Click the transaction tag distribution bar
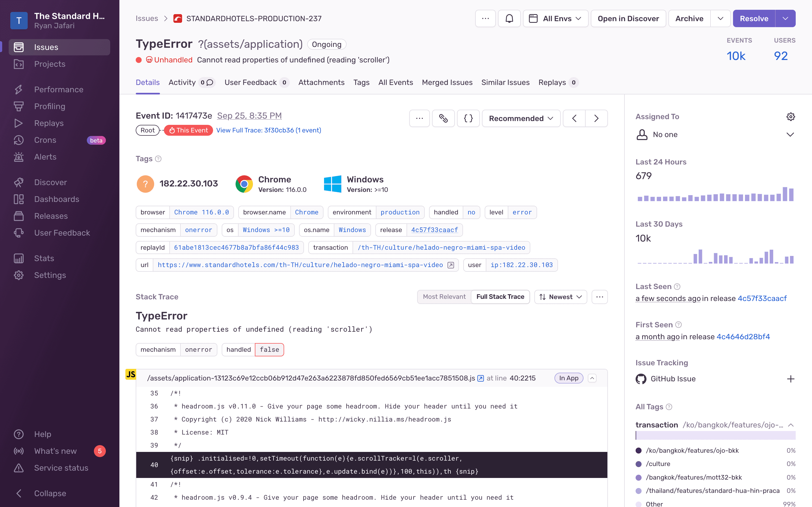 point(715,436)
